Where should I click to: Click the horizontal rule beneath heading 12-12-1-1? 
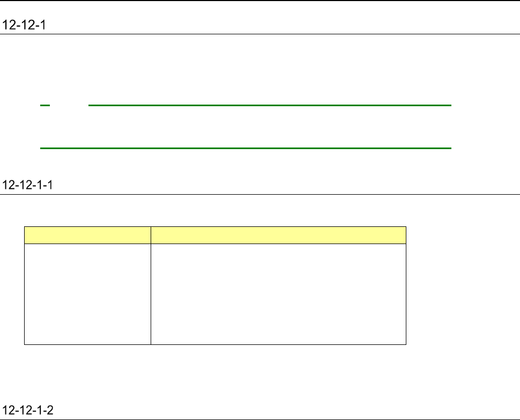click(x=260, y=194)
